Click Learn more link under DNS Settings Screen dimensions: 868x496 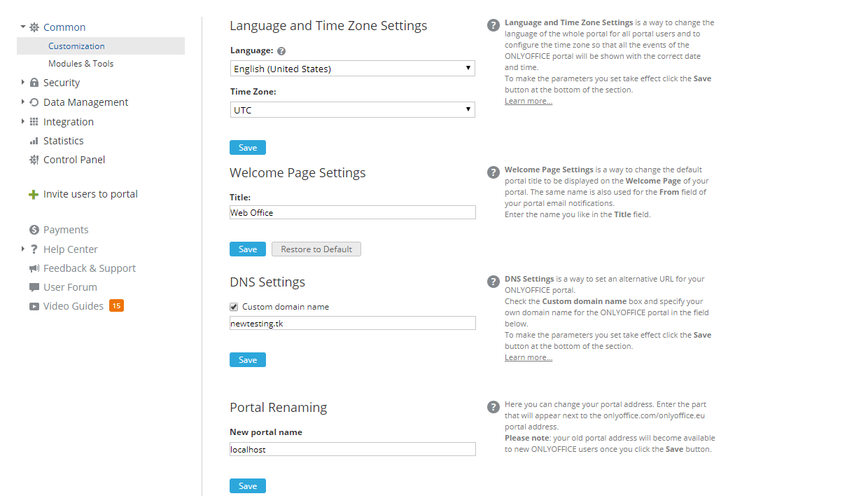(x=528, y=357)
